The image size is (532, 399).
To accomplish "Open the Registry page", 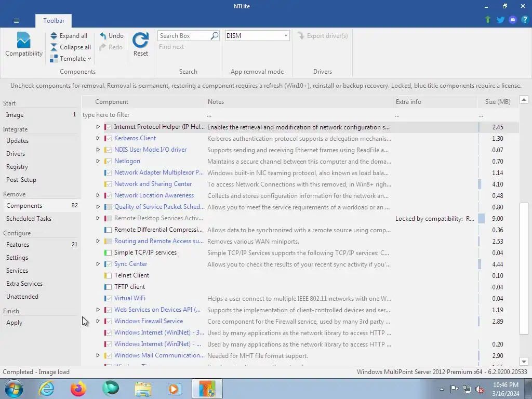I will coord(41,167).
